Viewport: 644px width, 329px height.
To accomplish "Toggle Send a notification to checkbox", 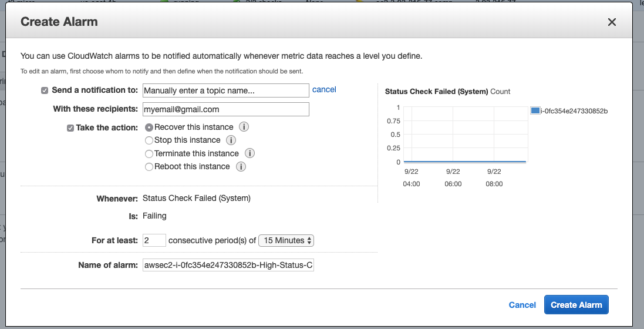I will (45, 90).
